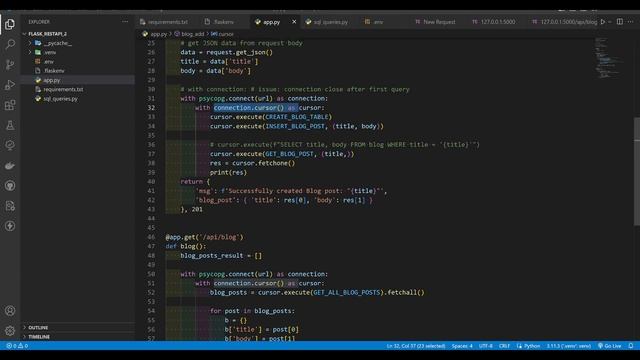The image size is (640, 360).
Task: Open editor more actions ellipsis
Action: pyautogui.click(x=631, y=22)
